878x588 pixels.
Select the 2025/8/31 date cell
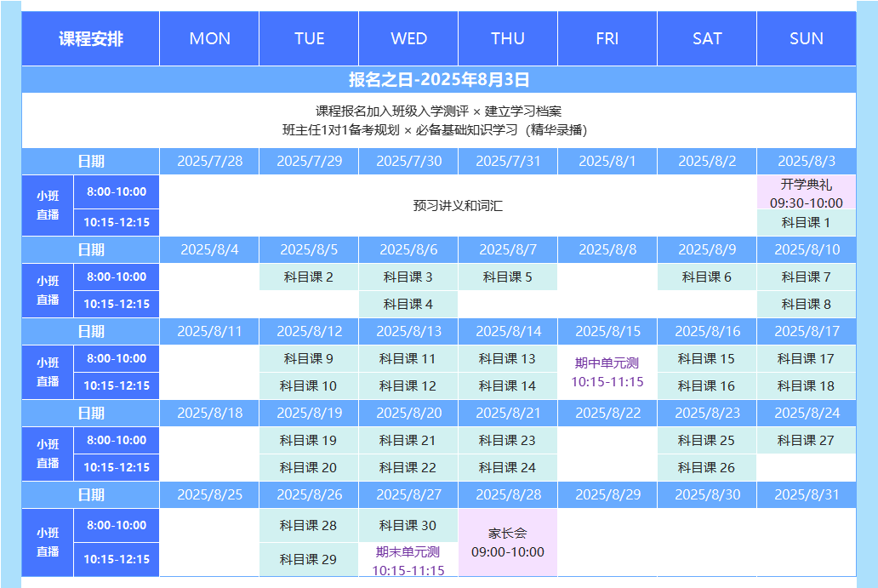(806, 494)
